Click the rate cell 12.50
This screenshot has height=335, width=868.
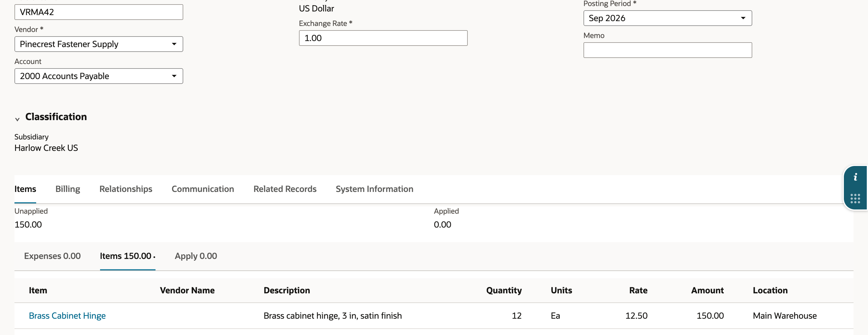tap(636, 316)
